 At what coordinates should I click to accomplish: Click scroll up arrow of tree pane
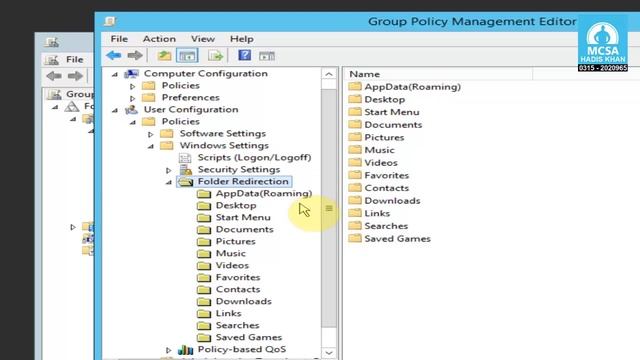pos(329,74)
